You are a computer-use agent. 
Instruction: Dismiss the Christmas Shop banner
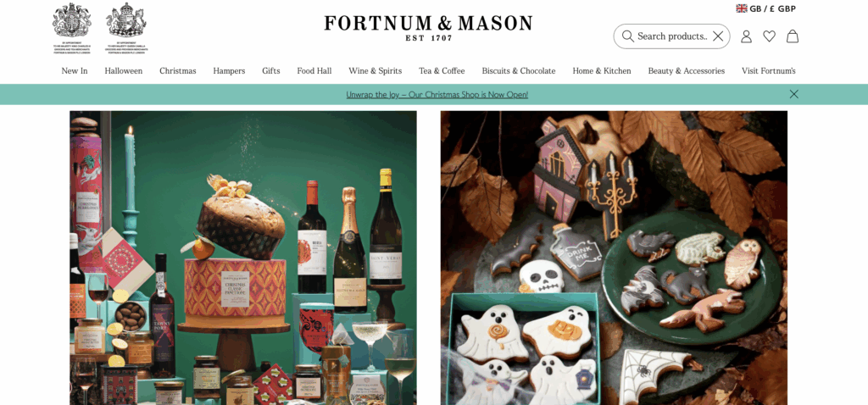(793, 94)
